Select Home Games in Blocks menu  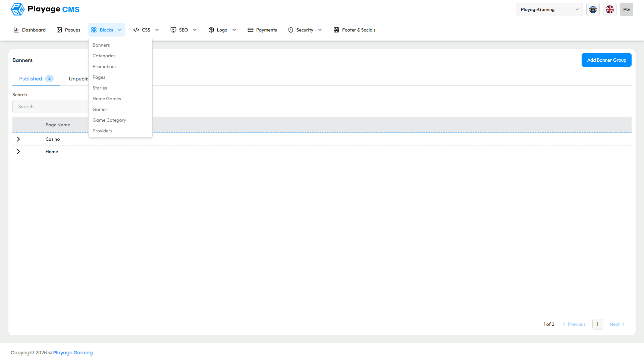pos(120,99)
